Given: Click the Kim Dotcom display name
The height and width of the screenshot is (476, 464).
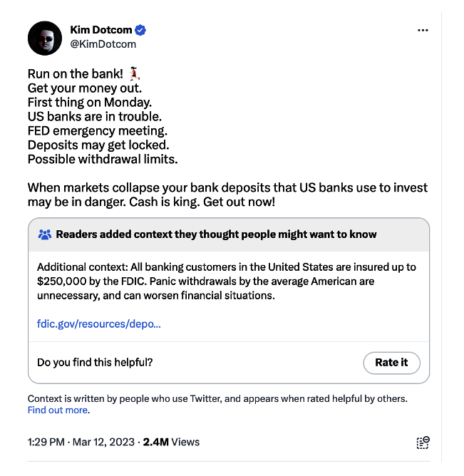Looking at the screenshot, I should pos(101,30).
